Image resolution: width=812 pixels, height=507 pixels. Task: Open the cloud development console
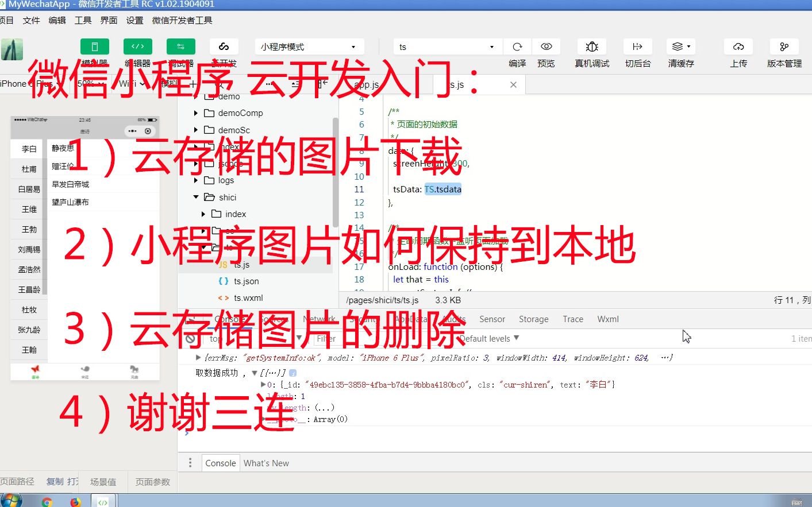pos(224,47)
